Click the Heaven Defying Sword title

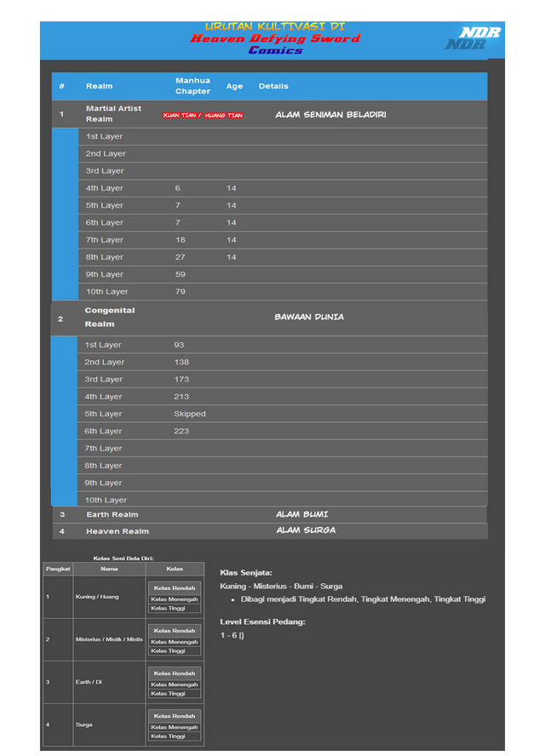(x=274, y=38)
